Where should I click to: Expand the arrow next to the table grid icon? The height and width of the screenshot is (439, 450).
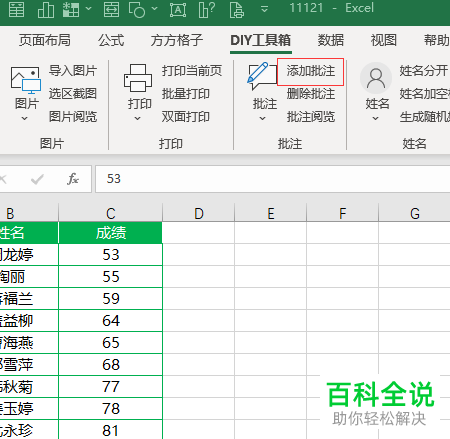[x=88, y=8]
